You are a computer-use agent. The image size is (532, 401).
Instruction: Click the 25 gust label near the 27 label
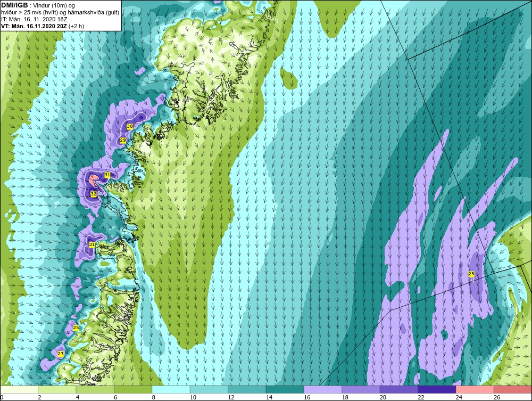point(76,328)
